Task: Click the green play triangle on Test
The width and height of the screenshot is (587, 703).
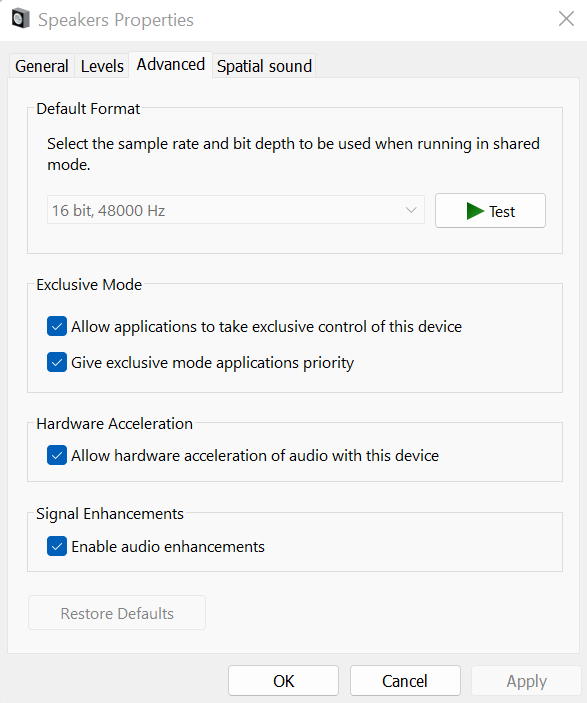Action: tap(475, 211)
